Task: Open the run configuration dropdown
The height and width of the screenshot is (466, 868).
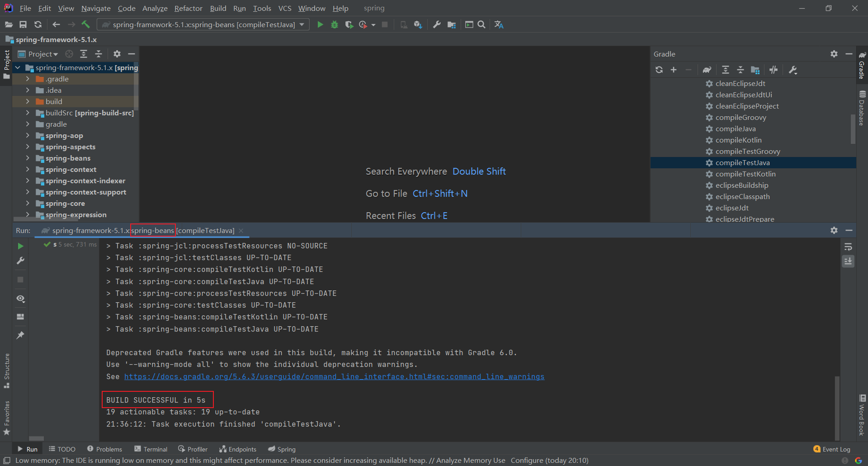Action: (302, 24)
